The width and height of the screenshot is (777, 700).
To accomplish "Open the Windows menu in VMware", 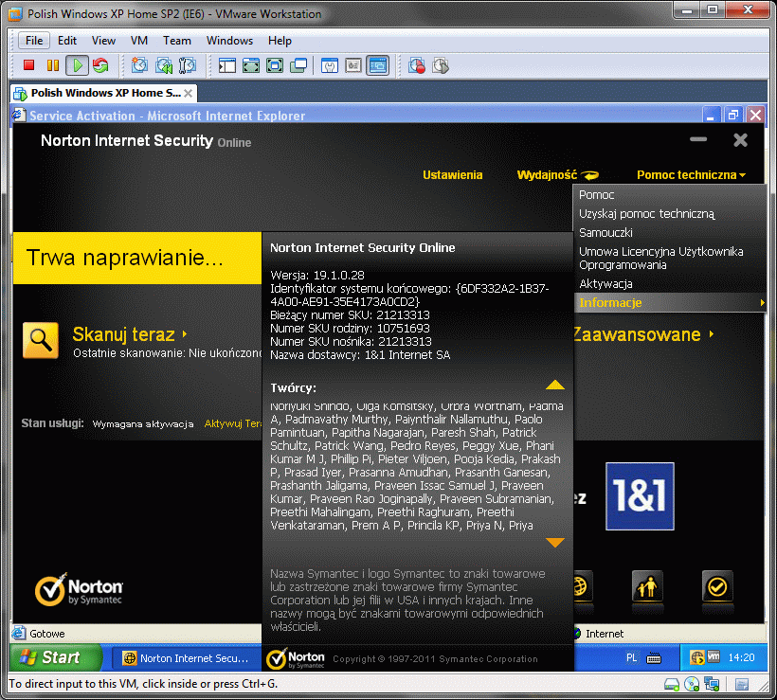I will click(x=229, y=41).
